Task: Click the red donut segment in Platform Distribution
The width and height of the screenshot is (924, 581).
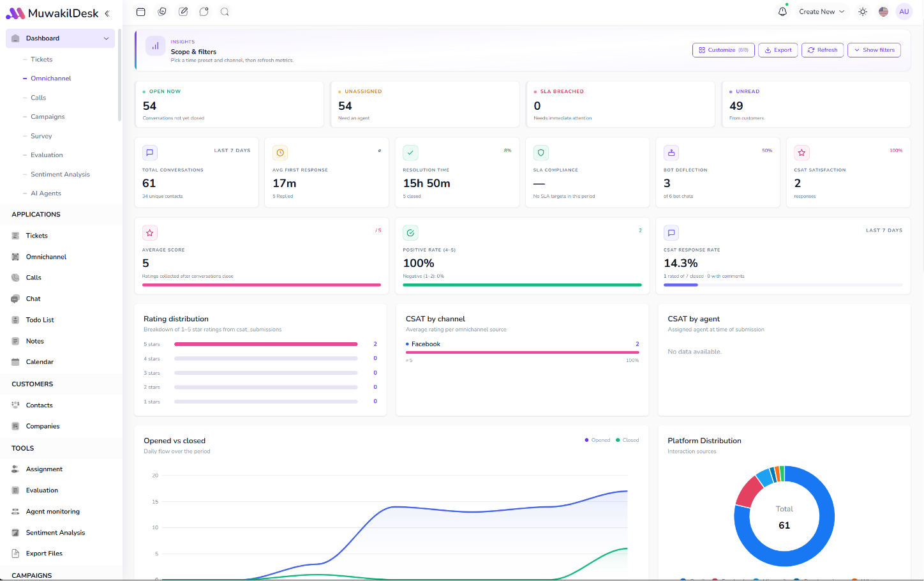Action: pos(748,492)
